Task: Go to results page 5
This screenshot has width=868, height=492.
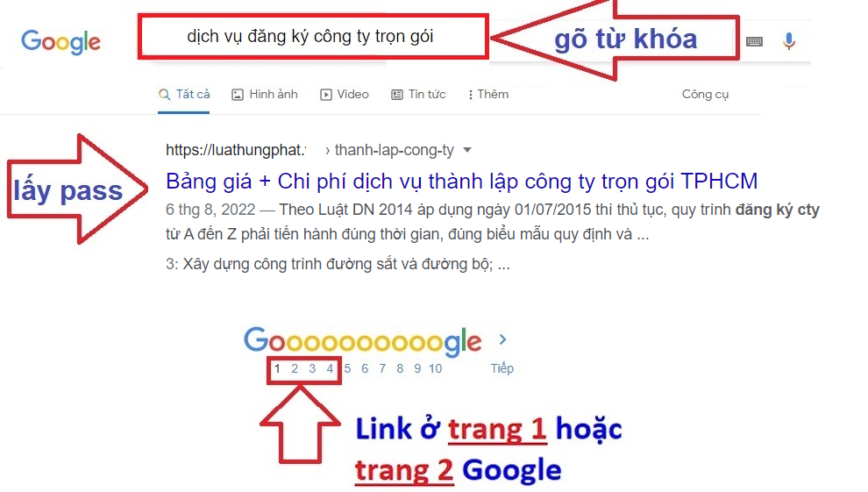Action: click(347, 368)
